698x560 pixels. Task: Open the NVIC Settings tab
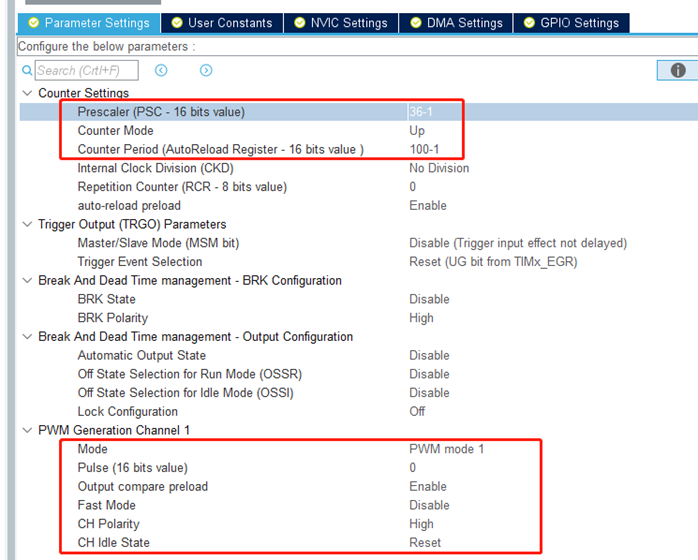[x=341, y=23]
